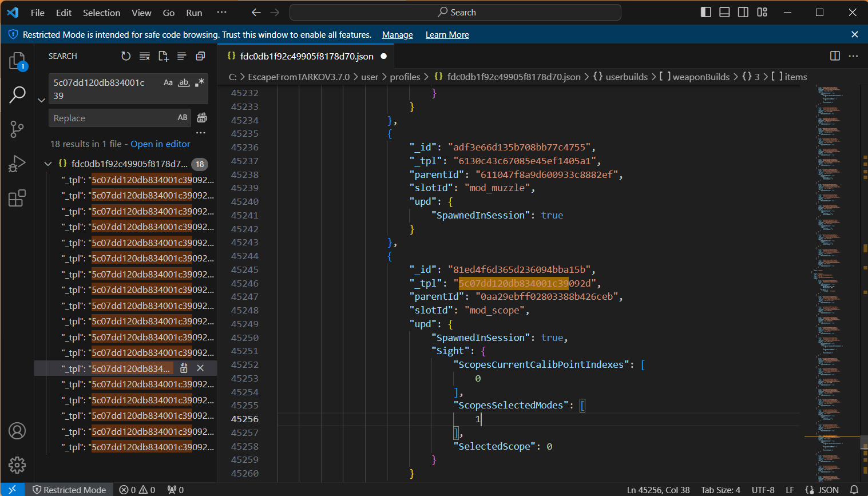Toggle the Replace field chevron
This screenshot has width=868, height=496.
[41, 100]
